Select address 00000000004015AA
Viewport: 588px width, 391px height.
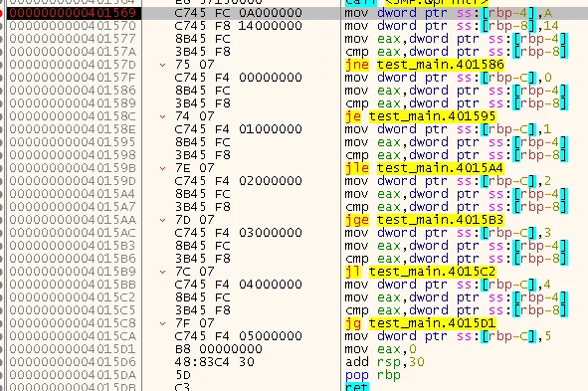[x=73, y=220]
